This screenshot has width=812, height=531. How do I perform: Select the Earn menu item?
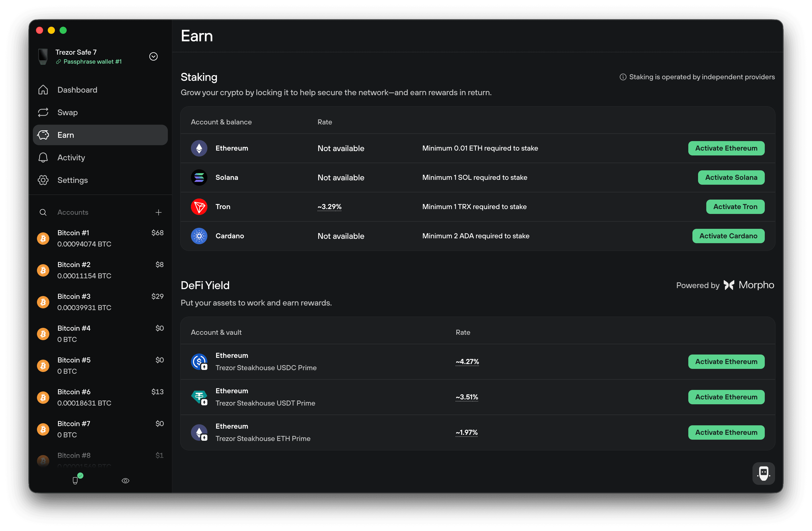[100, 135]
